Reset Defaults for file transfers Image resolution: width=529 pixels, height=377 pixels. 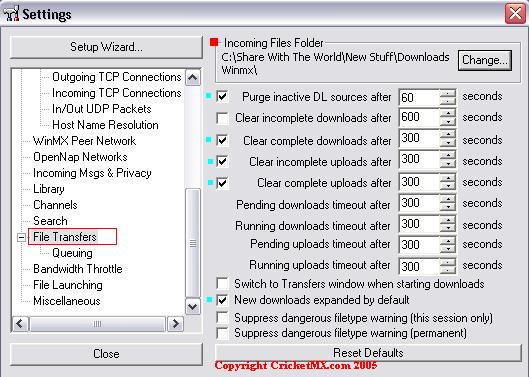(368, 353)
